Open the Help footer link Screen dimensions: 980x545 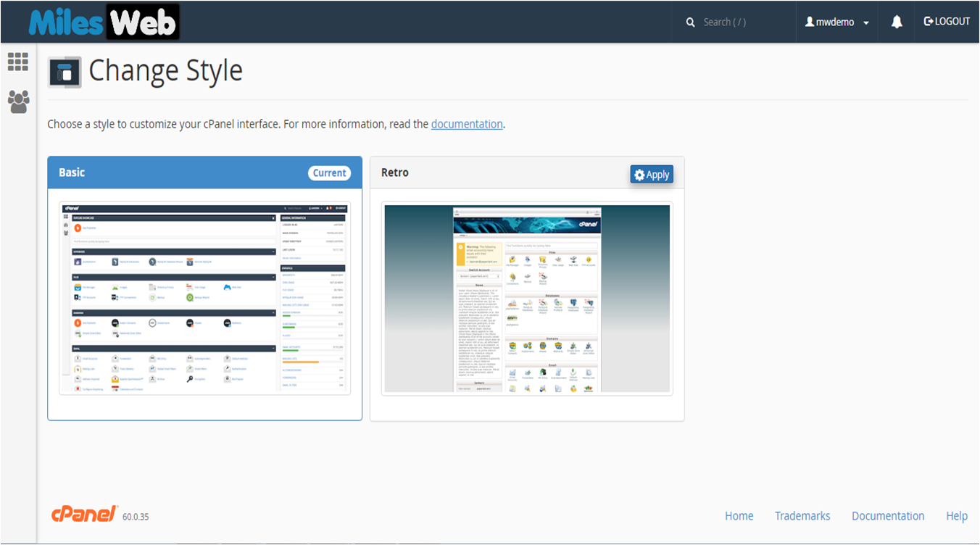click(957, 516)
